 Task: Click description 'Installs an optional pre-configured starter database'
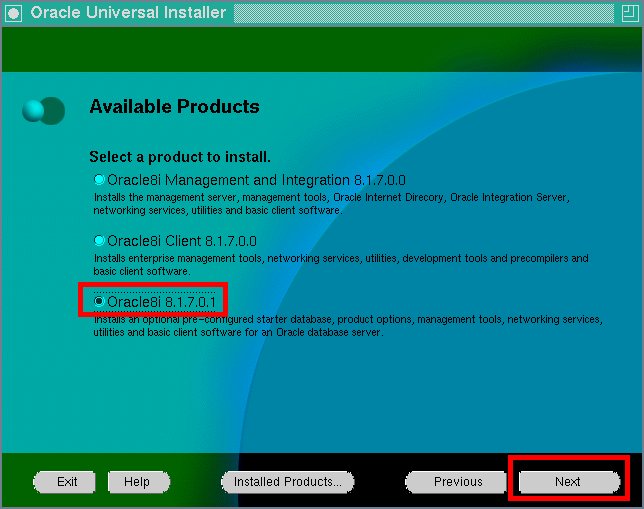click(348, 326)
